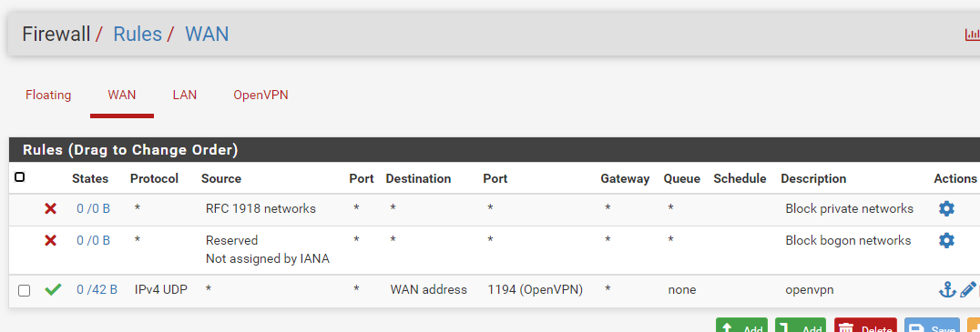
Task: Switch to the LAN tab
Action: [184, 95]
